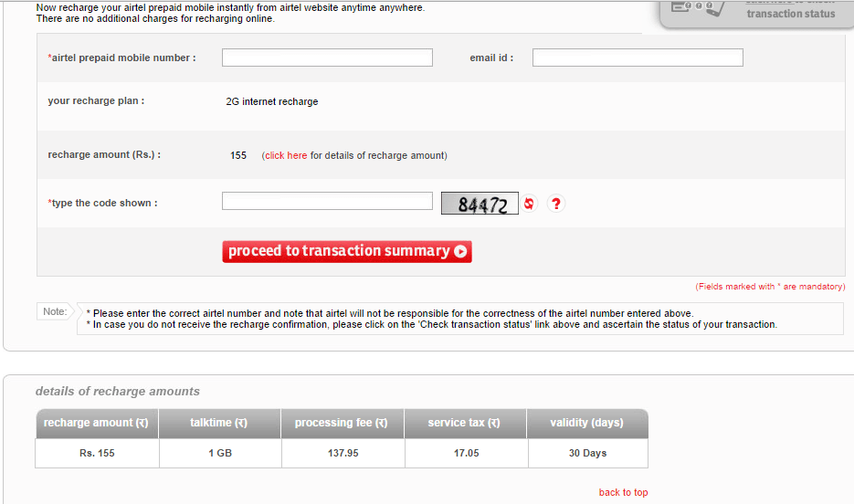The width and height of the screenshot is (854, 504).
Task: Click the captcha image showing 84472
Action: (x=480, y=204)
